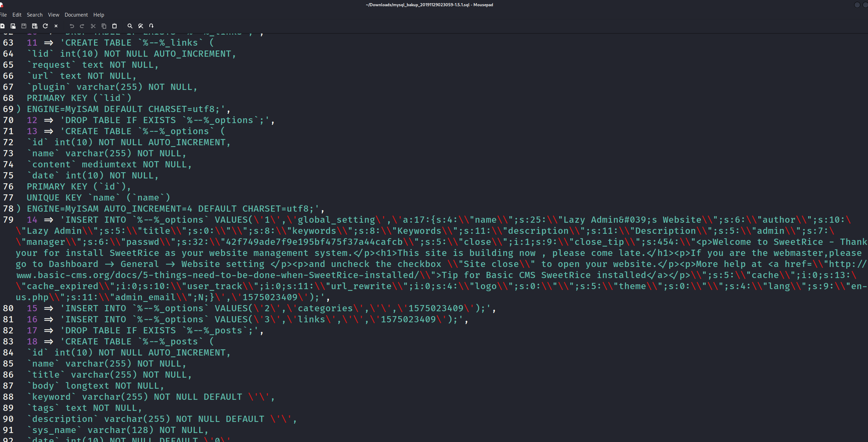Click the Cut scissors icon
The image size is (868, 442).
tap(93, 26)
